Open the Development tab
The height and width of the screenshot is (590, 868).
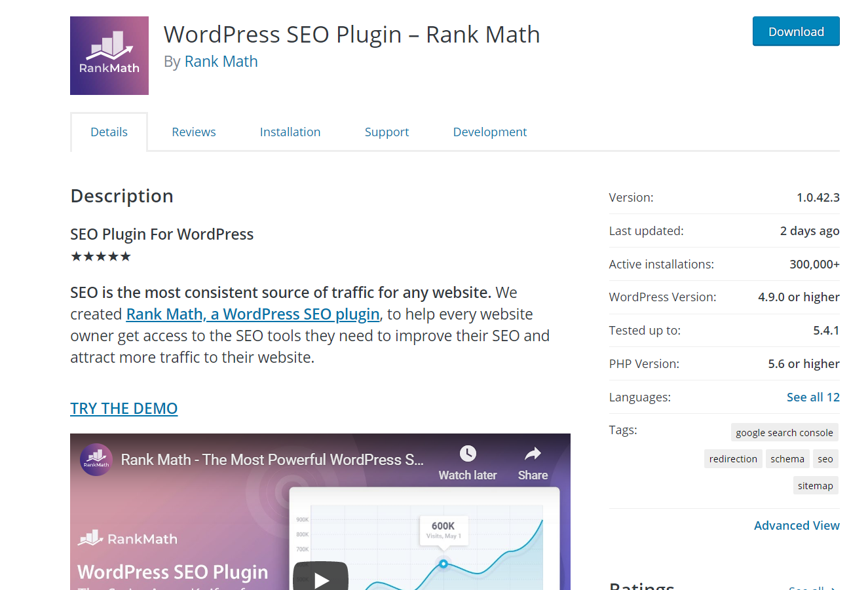(x=490, y=132)
